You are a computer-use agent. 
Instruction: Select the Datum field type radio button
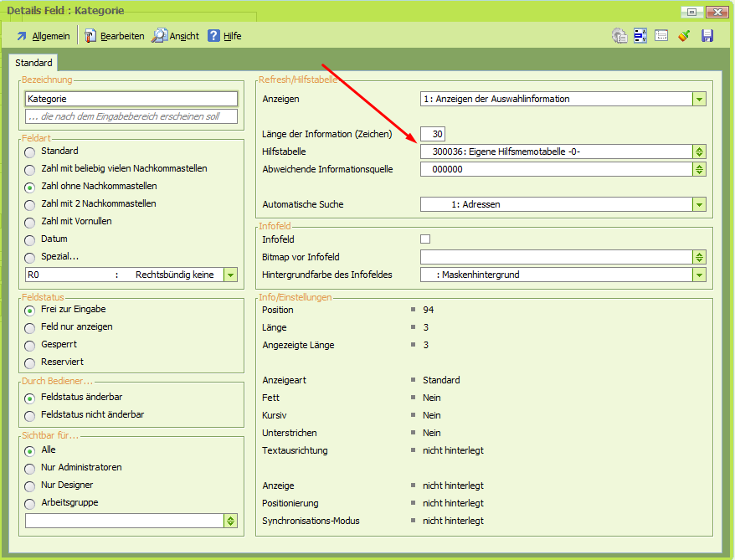[x=29, y=239]
